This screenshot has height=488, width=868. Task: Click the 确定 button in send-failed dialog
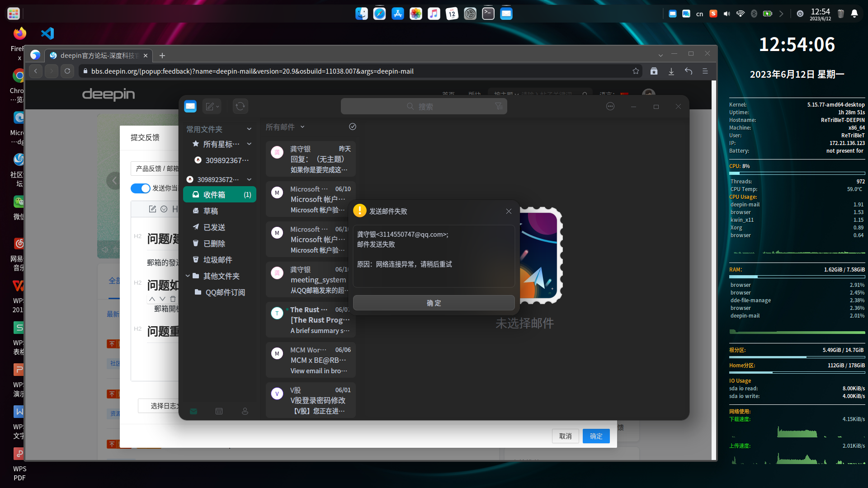pyautogui.click(x=434, y=303)
